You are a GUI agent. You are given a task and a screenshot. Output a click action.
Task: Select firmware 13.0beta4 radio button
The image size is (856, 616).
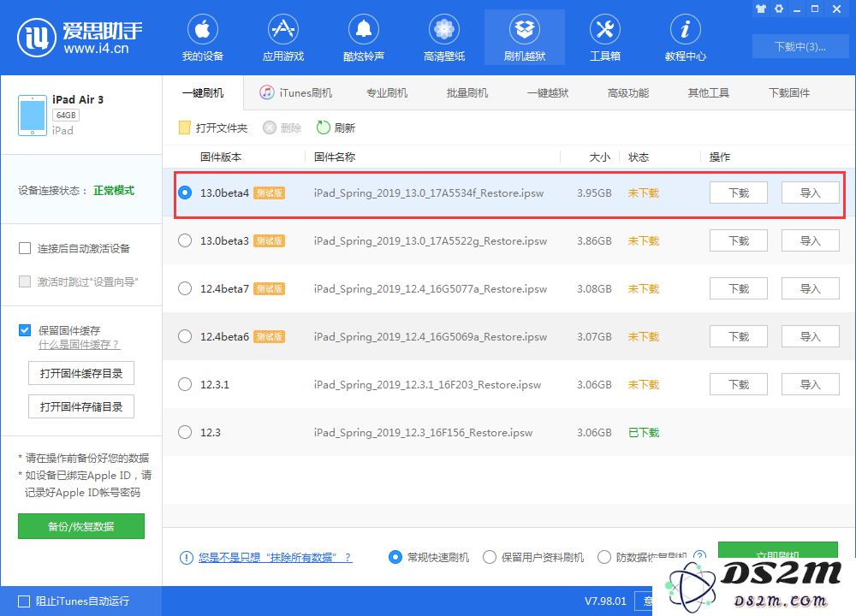click(185, 192)
